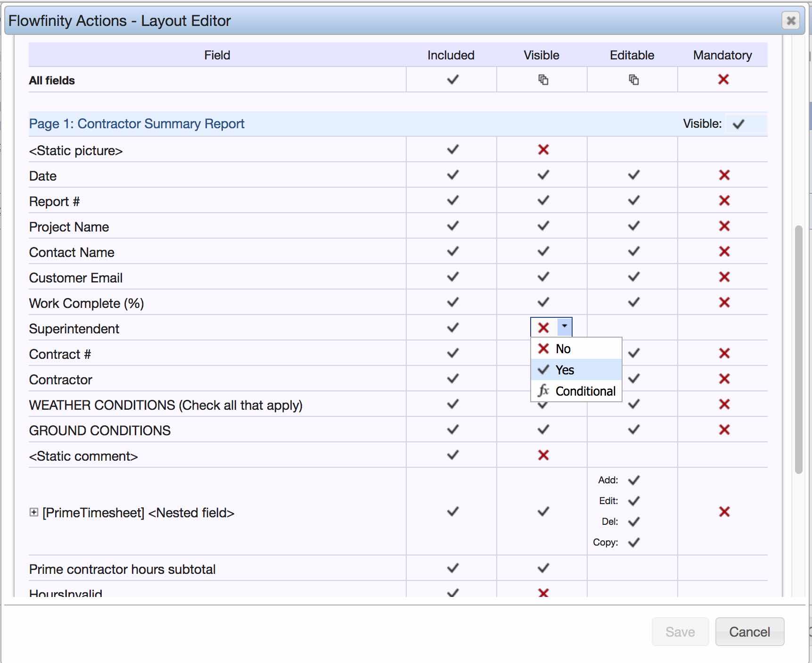This screenshot has width=812, height=663.
Task: Click the Static picture Visible red X
Action: pos(543,150)
